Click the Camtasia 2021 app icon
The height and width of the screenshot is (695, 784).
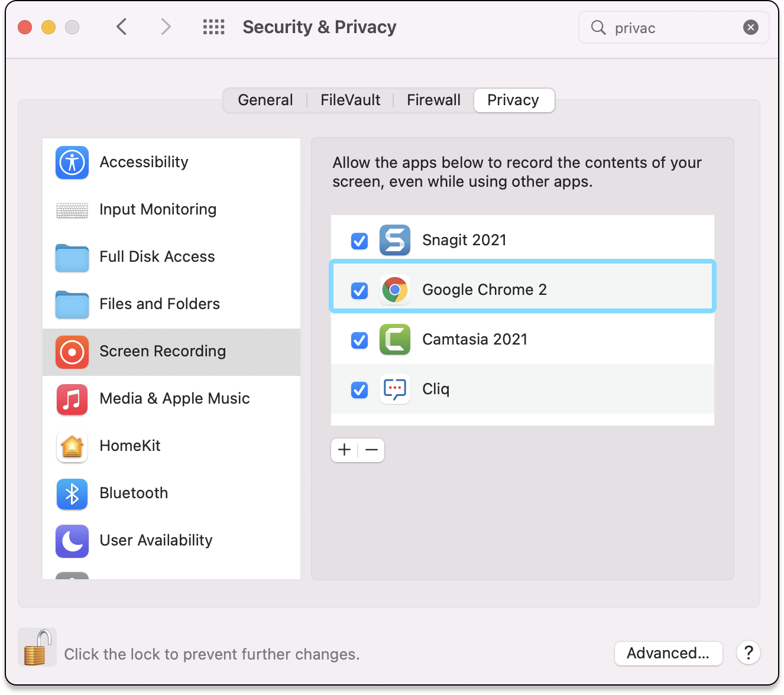click(x=395, y=339)
